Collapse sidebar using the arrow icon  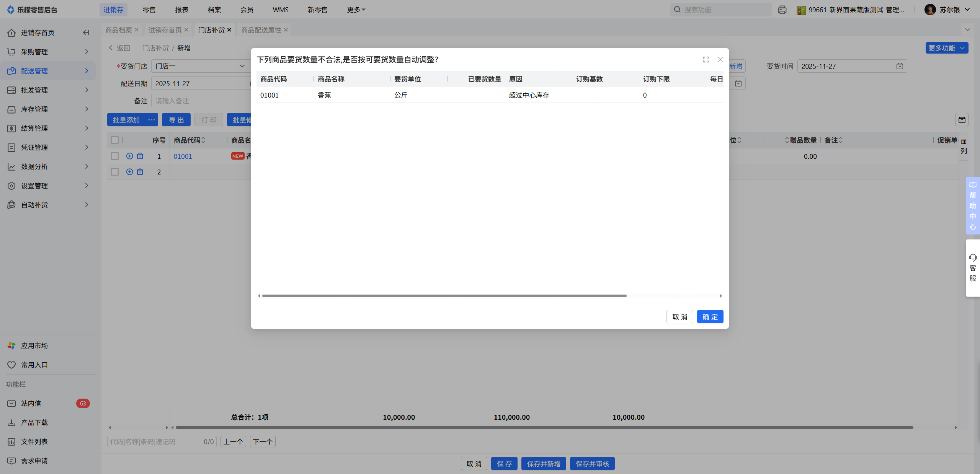click(x=86, y=33)
